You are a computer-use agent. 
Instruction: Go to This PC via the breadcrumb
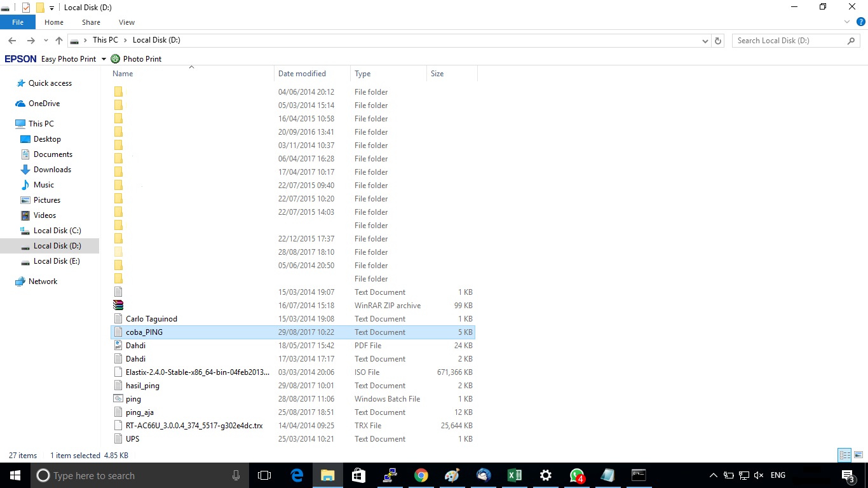pos(105,39)
